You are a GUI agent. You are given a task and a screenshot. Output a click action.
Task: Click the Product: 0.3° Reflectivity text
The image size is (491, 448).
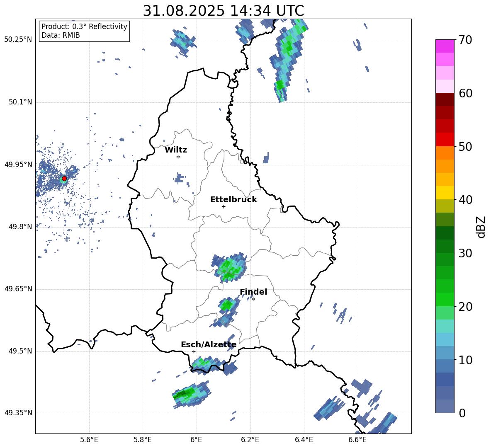pos(84,26)
